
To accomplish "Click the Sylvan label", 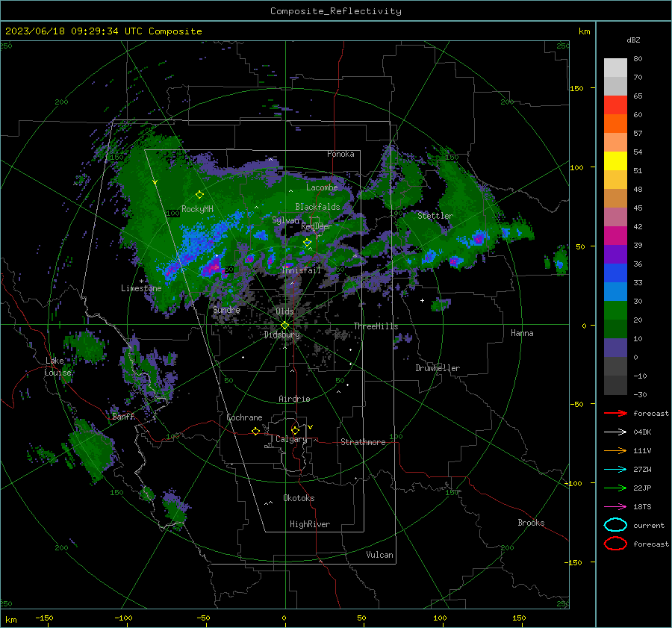I will (x=285, y=220).
